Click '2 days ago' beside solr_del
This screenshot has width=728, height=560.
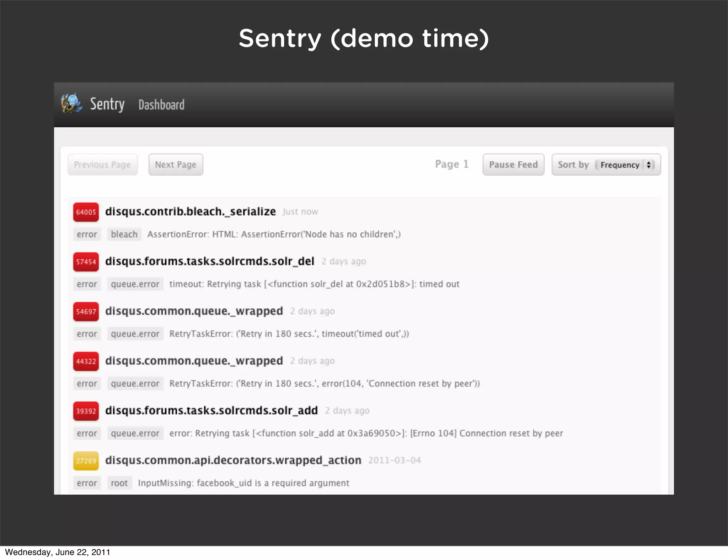tap(344, 262)
